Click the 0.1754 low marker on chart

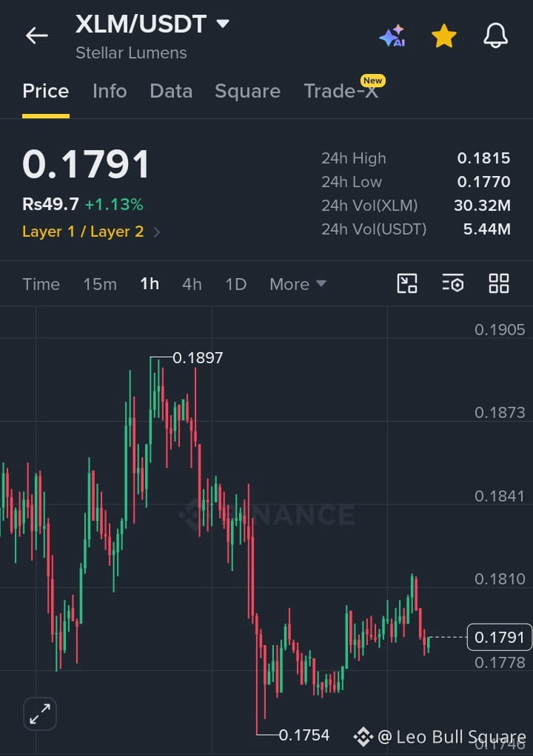click(x=304, y=735)
